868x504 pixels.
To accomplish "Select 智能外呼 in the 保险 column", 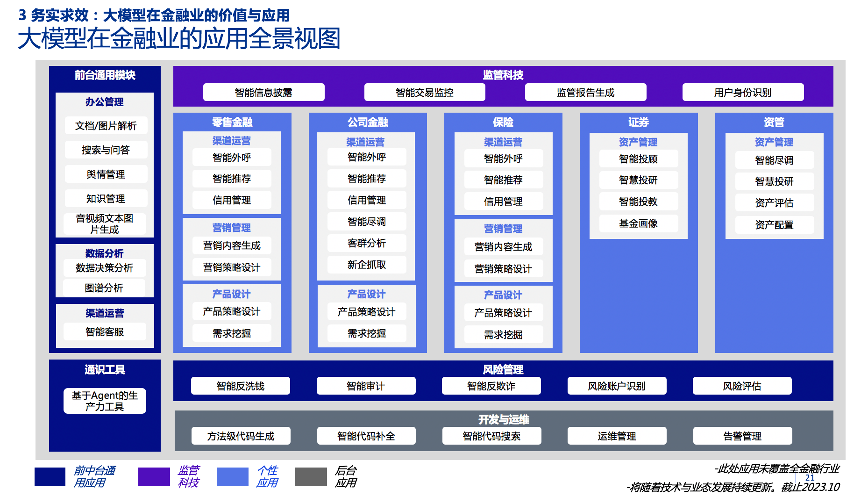I will pyautogui.click(x=504, y=158).
